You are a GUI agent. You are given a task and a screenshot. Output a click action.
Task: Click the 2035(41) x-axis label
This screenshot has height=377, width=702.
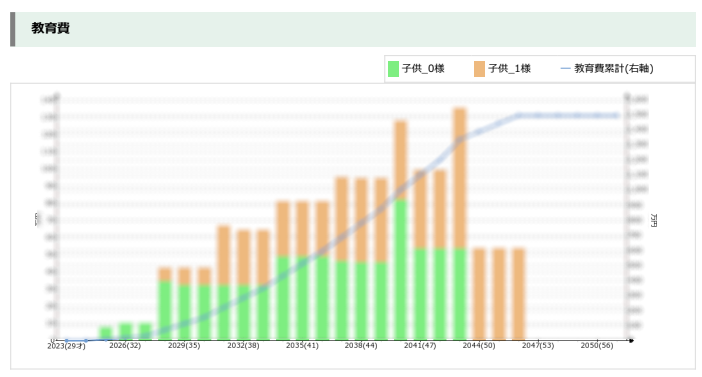302,345
